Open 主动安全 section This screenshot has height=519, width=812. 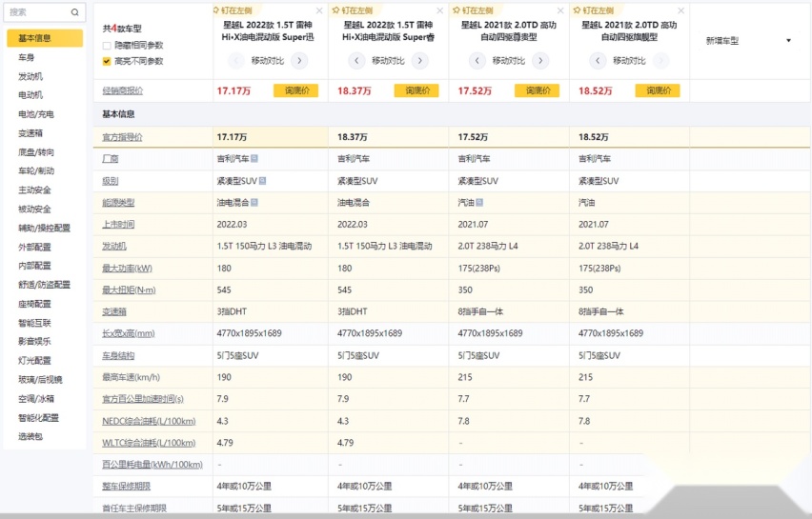click(34, 190)
